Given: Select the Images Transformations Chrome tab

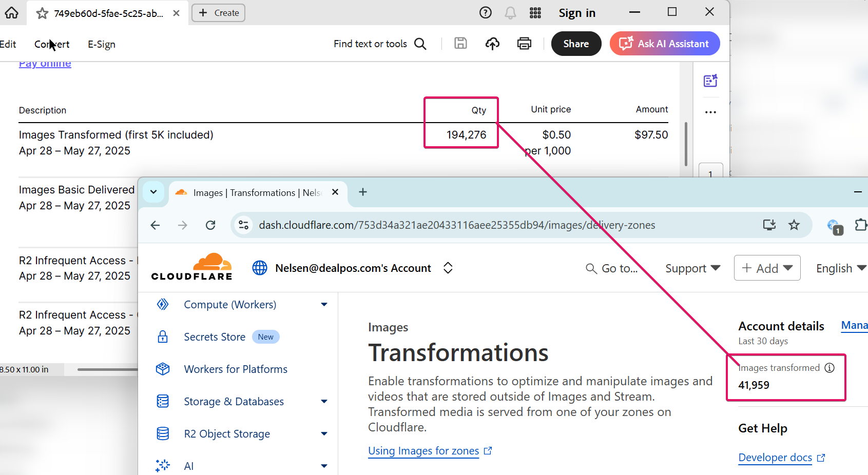Looking at the screenshot, I should pos(257,192).
